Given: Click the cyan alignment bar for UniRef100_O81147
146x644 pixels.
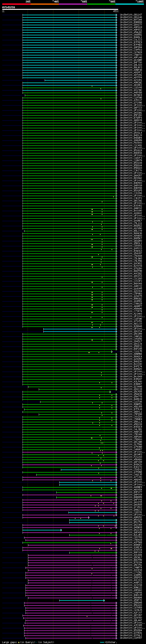Looking at the screenshot, I should [x=70, y=15].
